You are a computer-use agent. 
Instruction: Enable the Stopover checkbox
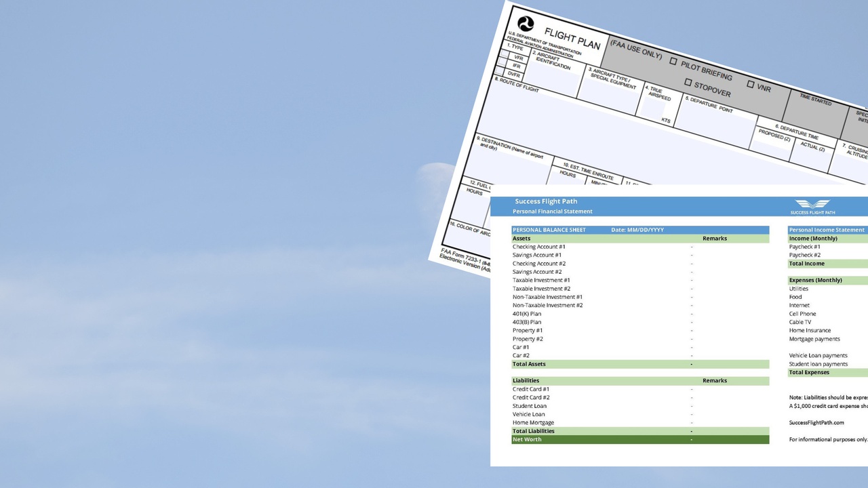click(x=688, y=83)
